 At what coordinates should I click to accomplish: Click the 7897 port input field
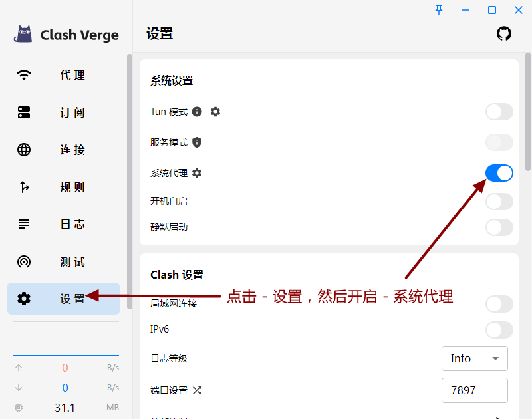pyautogui.click(x=474, y=390)
